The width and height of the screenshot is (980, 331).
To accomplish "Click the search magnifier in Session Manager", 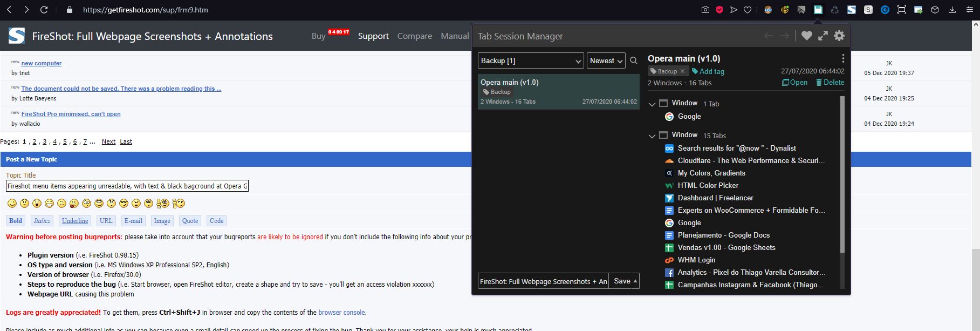I will pyautogui.click(x=634, y=60).
